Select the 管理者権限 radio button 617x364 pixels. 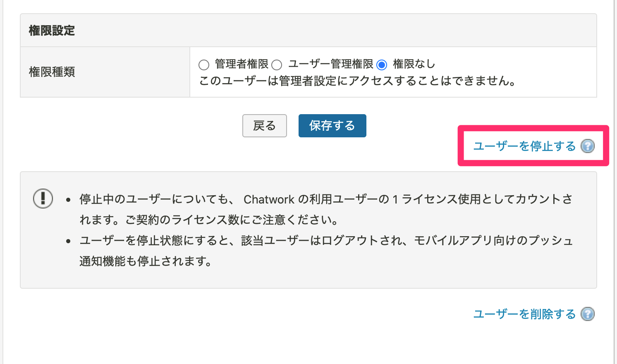pyautogui.click(x=203, y=65)
